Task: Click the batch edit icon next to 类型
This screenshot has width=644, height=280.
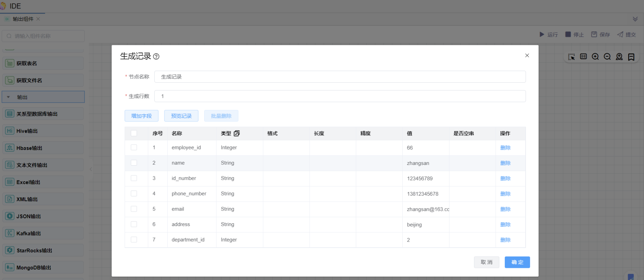Action: coord(237,133)
